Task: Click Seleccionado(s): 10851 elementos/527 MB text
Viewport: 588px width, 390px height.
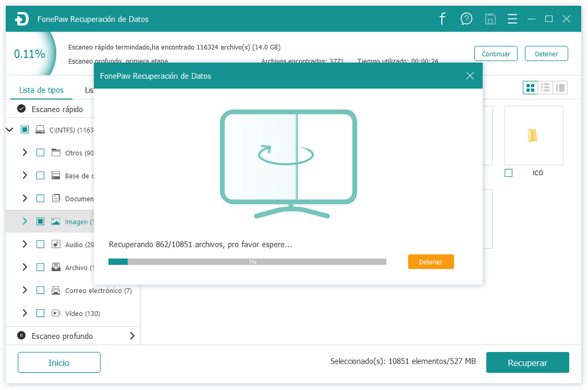Action: [403, 361]
